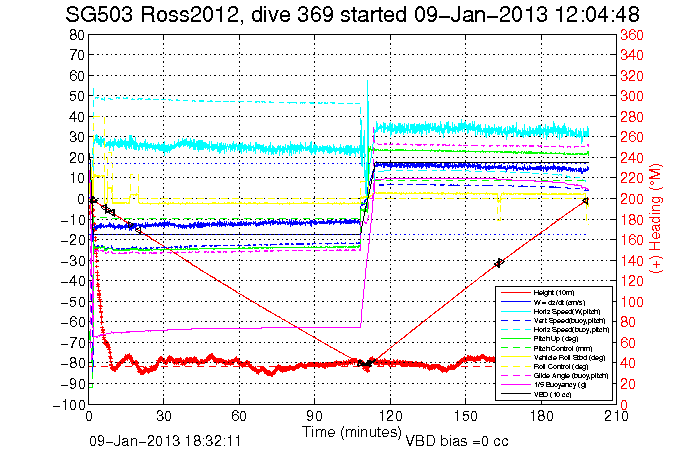Click red heading tick label '260'

(x=631, y=137)
